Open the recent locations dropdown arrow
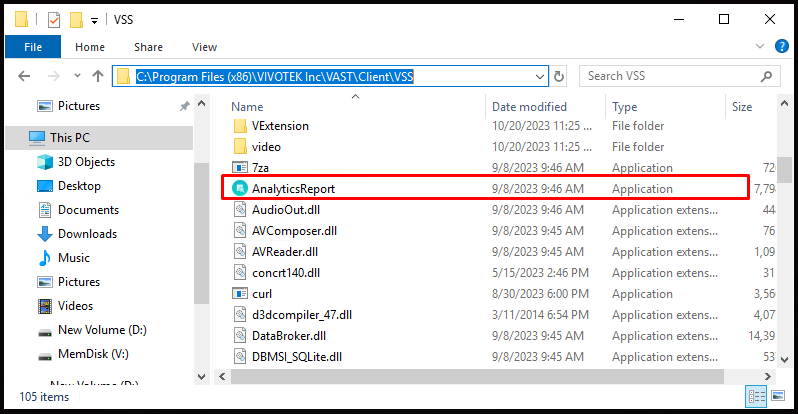 [x=77, y=76]
